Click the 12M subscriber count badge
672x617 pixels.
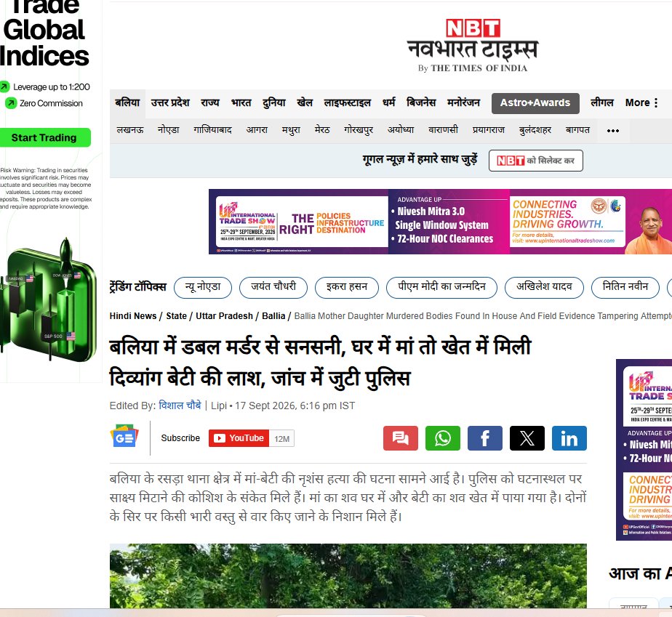point(282,438)
